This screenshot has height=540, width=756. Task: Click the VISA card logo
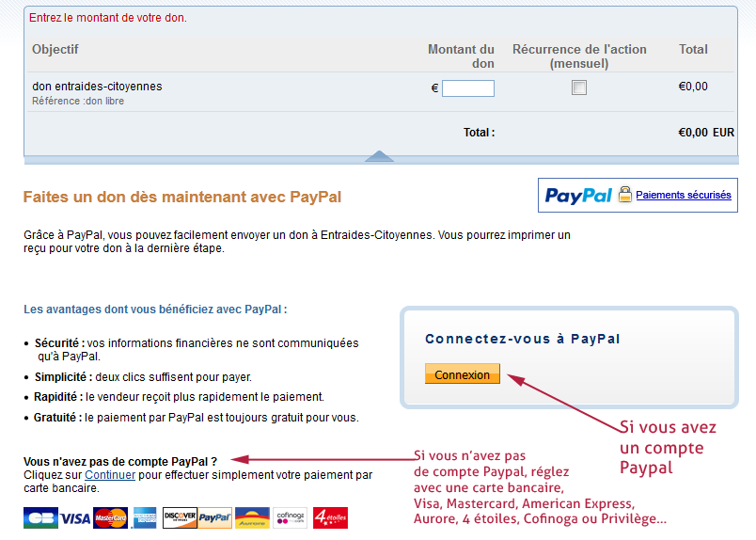point(76,518)
